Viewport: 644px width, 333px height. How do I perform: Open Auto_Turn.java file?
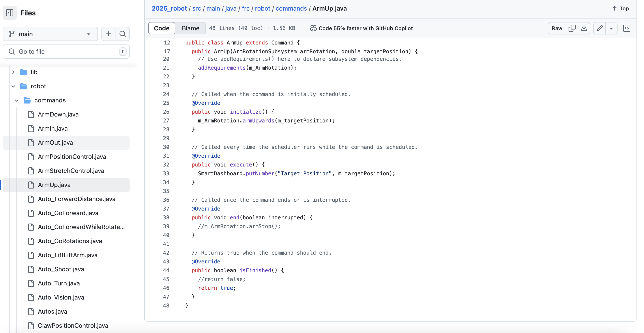59,284
